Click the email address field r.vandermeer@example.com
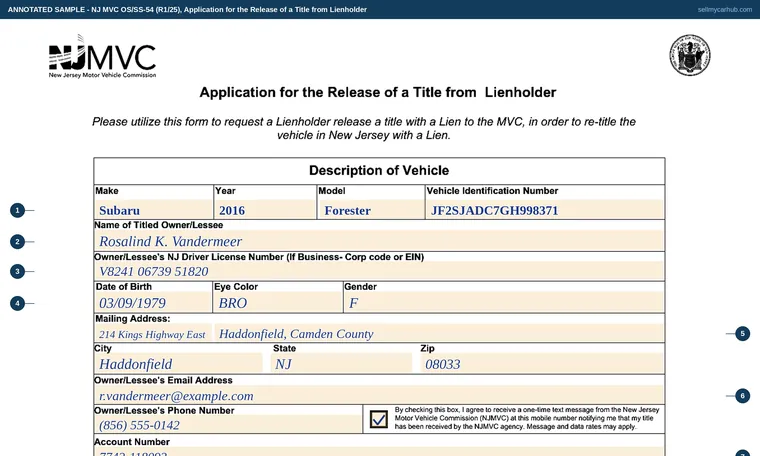The image size is (760, 456). click(379, 395)
